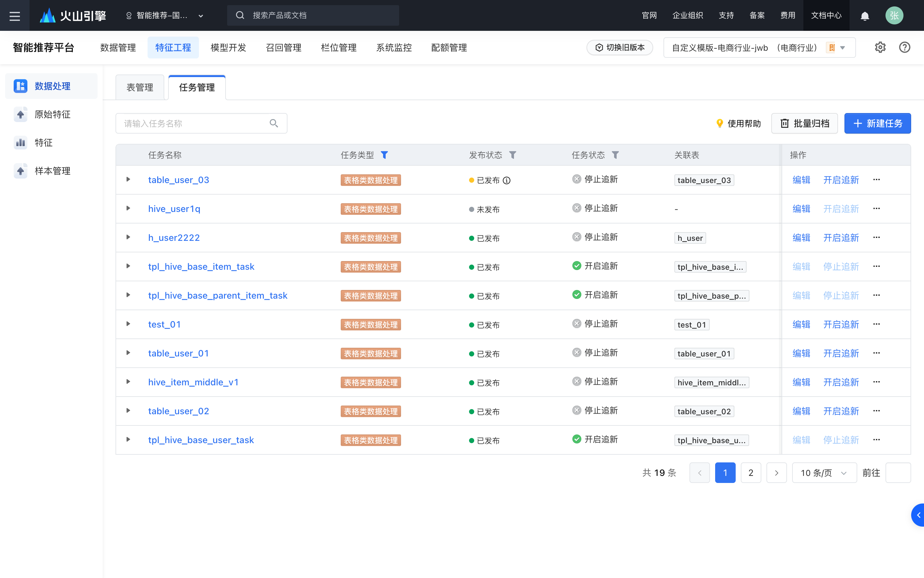Go to next page arrow

[x=776, y=473]
